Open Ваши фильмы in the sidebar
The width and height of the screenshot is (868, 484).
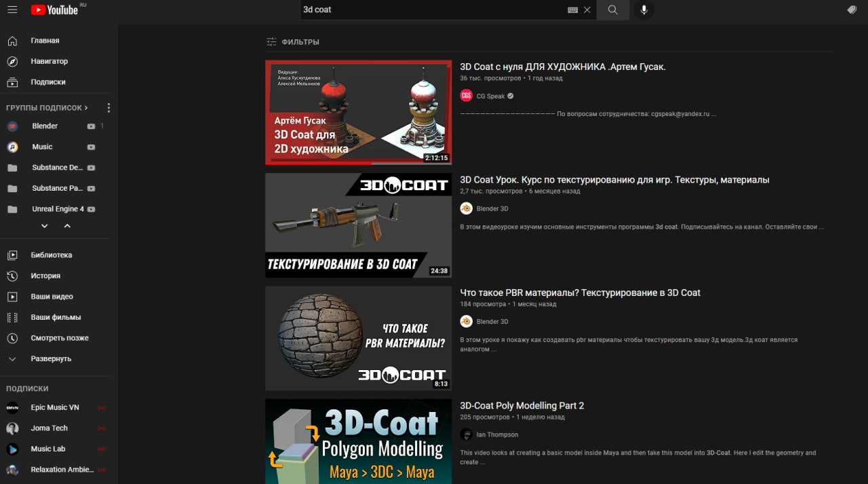[x=54, y=317]
